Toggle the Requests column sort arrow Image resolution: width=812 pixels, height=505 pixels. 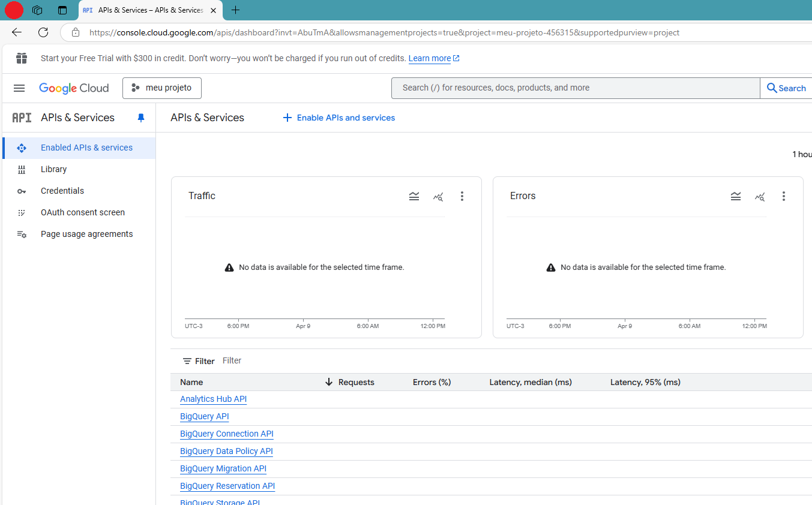click(328, 381)
